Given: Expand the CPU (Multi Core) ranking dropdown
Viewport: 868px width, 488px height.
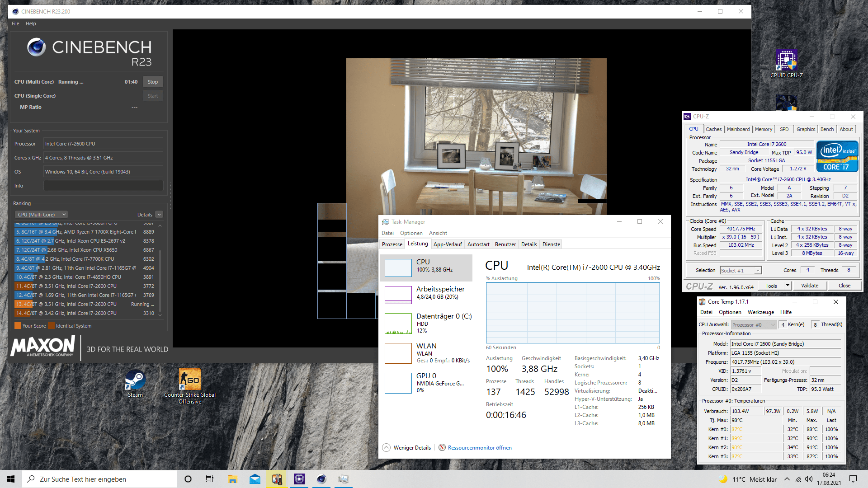Looking at the screenshot, I should click(x=42, y=215).
